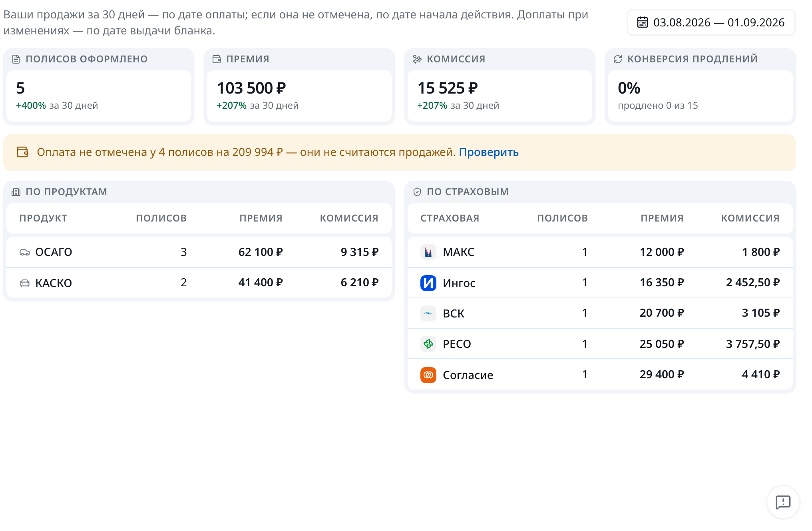Click the 15 525 ₽ commission total
Image resolution: width=812 pixels, height=531 pixels.
(448, 88)
